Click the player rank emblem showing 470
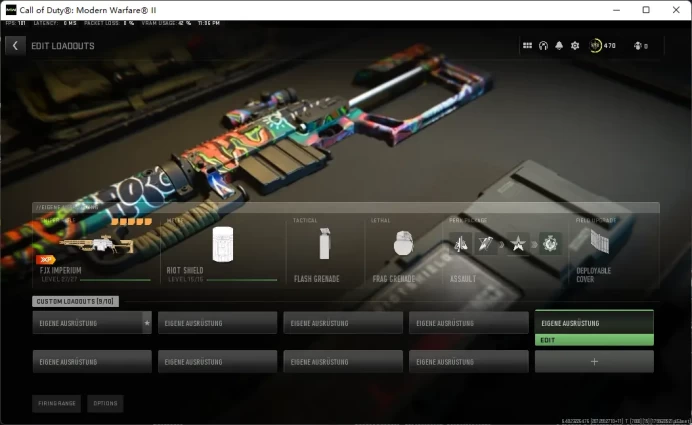 pos(595,45)
